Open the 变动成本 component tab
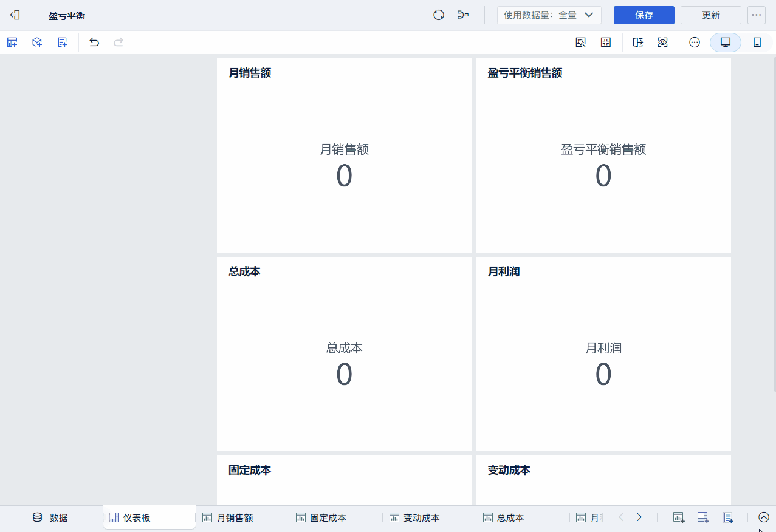 (x=415, y=518)
